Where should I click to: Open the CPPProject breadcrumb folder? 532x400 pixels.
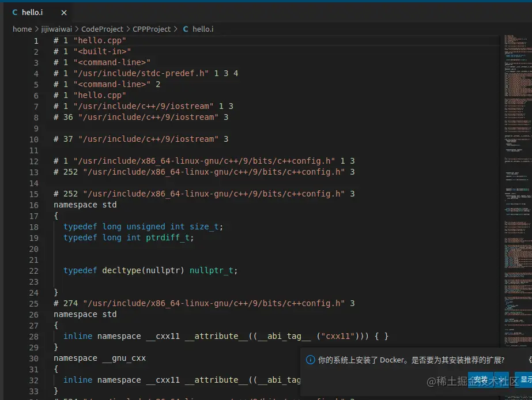coord(152,29)
